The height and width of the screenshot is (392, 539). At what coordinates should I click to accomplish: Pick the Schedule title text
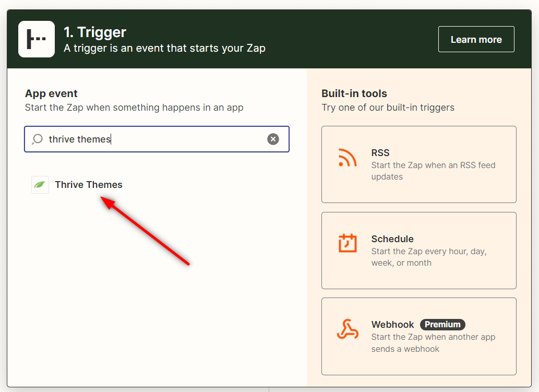392,239
